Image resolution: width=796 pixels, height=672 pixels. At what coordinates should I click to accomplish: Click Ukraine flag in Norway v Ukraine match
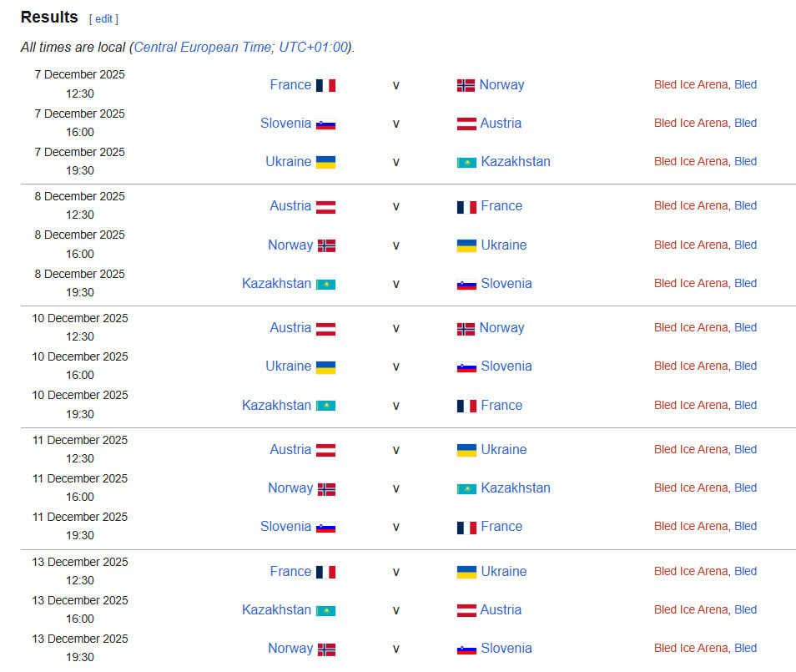pyautogui.click(x=466, y=245)
